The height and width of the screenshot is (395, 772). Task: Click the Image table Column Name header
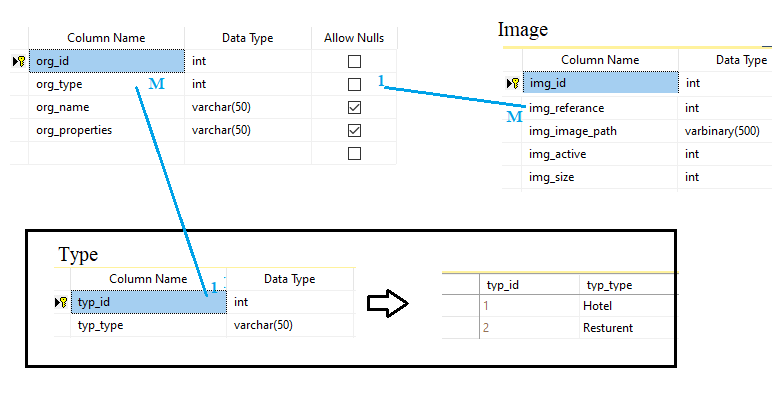click(x=600, y=60)
